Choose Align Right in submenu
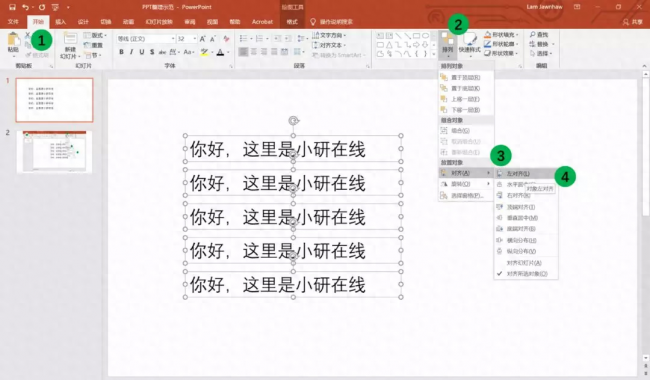Screen dimensions: 650x380 pos(526,196)
